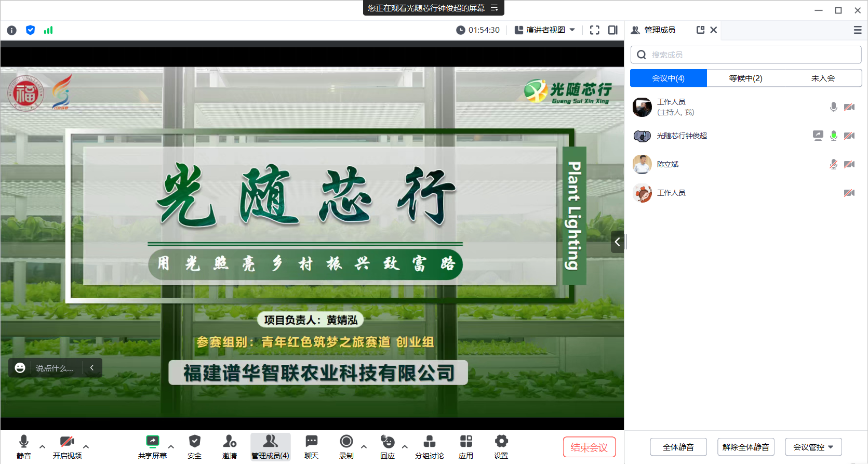868x464 pixels.
Task: Select 光随芯行钟俊超 name in list
Action: 682,136
